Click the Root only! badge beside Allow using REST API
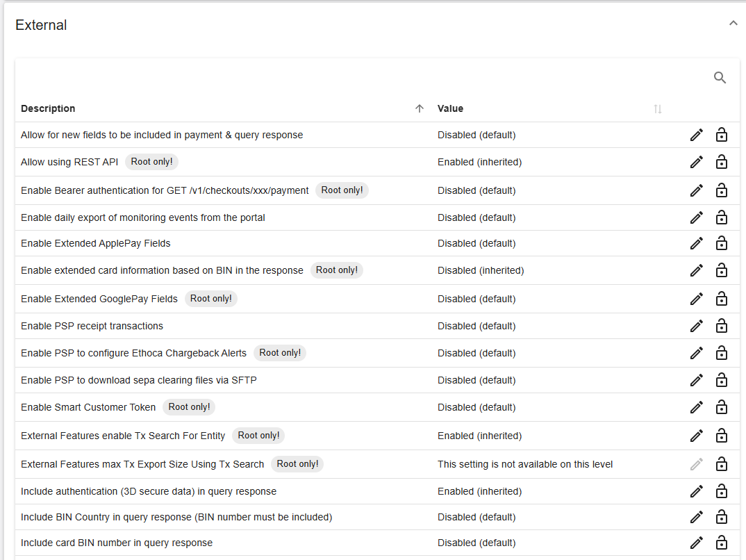 [x=151, y=162]
